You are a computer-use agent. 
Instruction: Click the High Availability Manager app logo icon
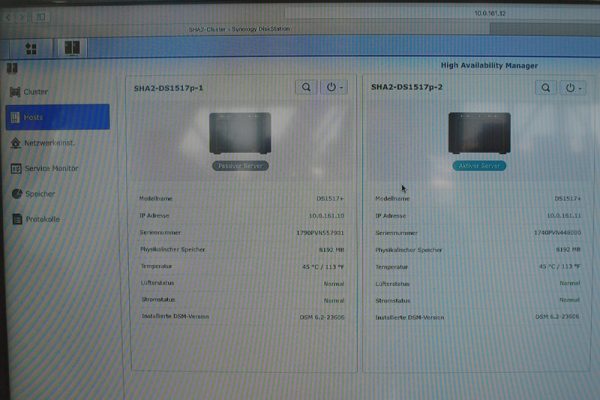12,69
